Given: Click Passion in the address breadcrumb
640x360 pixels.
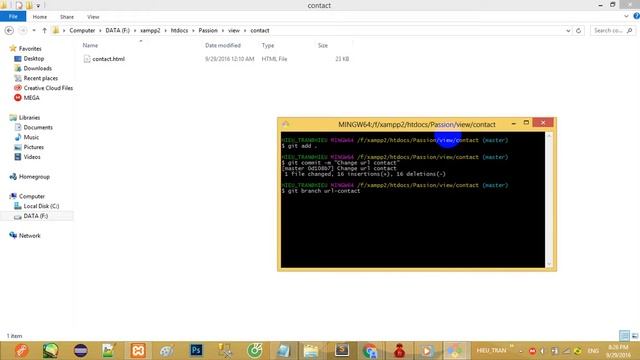Looking at the screenshot, I should 208,31.
